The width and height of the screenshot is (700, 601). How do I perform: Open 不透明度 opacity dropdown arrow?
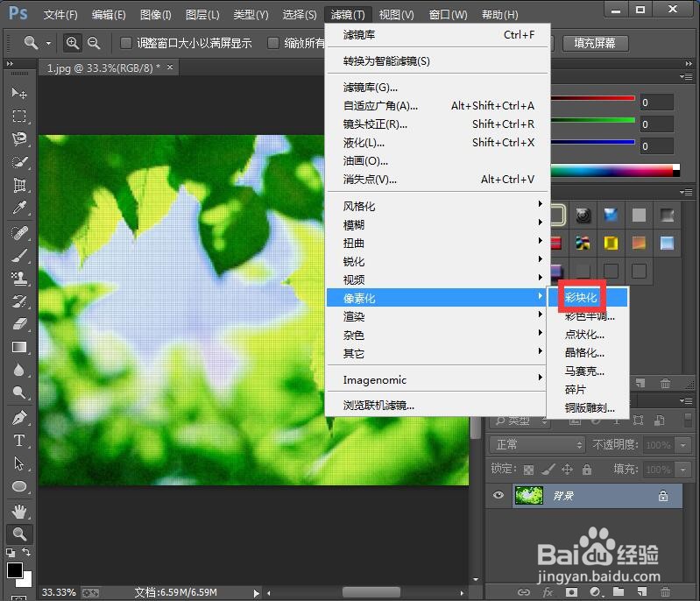click(x=682, y=445)
